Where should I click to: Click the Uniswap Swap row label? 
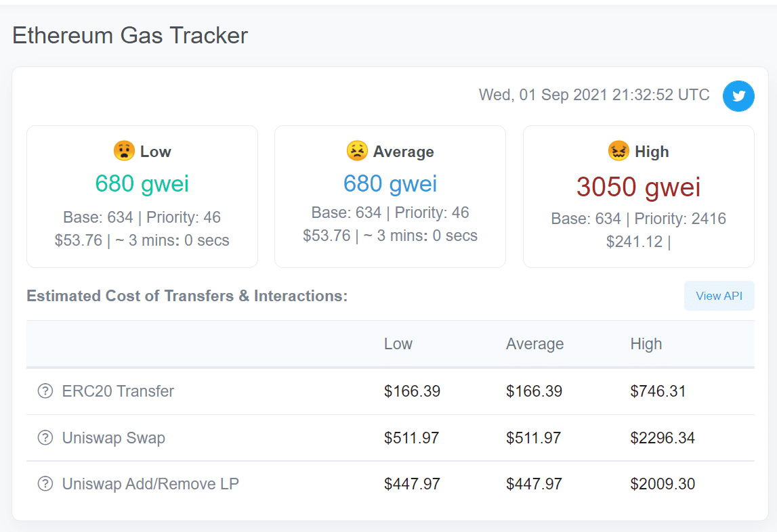(114, 438)
